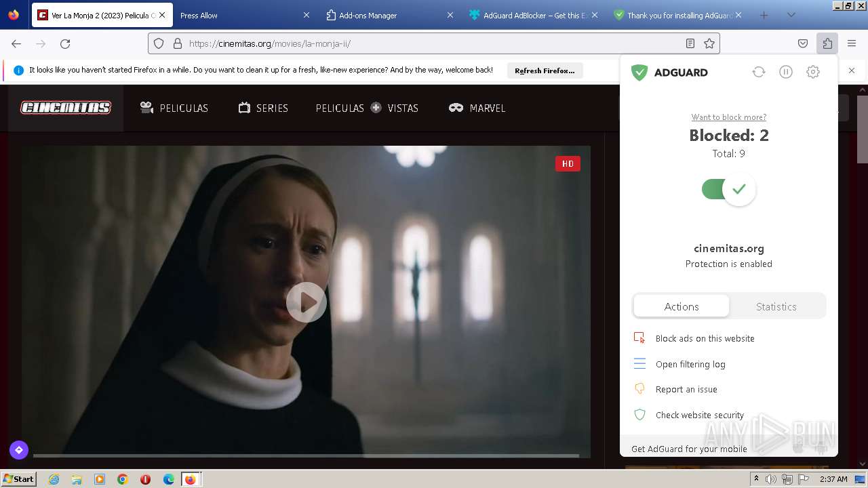
Task: Close the Press Allow tab
Action: (x=306, y=15)
